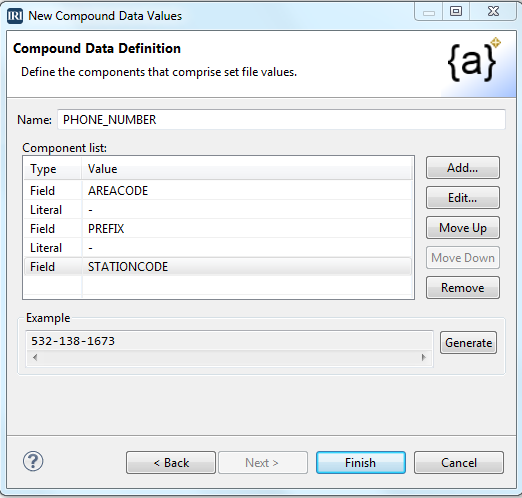Click the Type column header
Viewport: 522px width, 498px height.
(53, 169)
